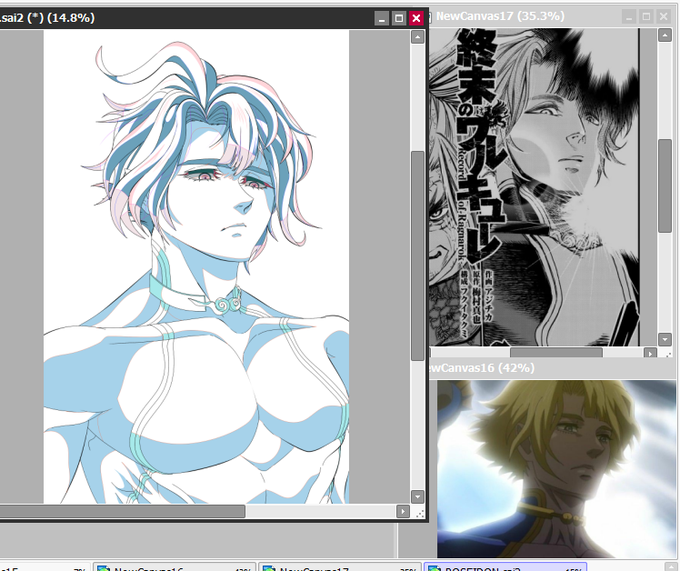The image size is (680, 571).
Task: Click the scroll-up arrow in the NewCanvas17 window
Action: click(x=665, y=35)
